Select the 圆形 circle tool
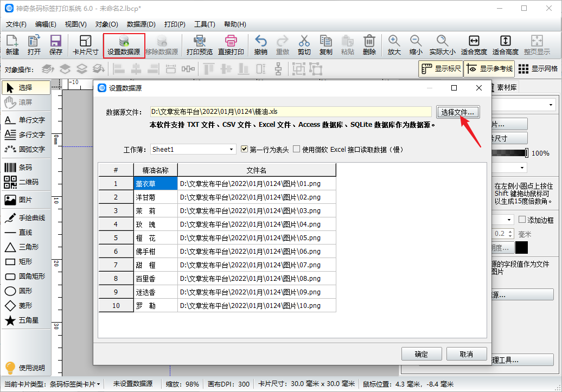 25,291
